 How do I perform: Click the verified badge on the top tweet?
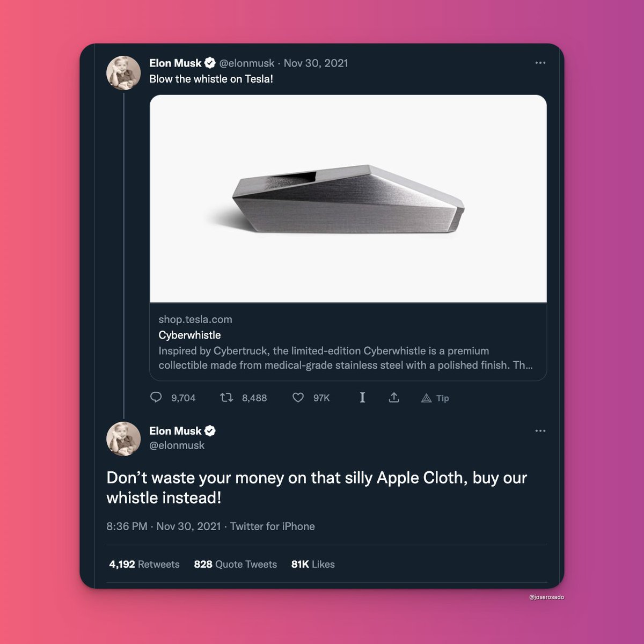click(210, 63)
